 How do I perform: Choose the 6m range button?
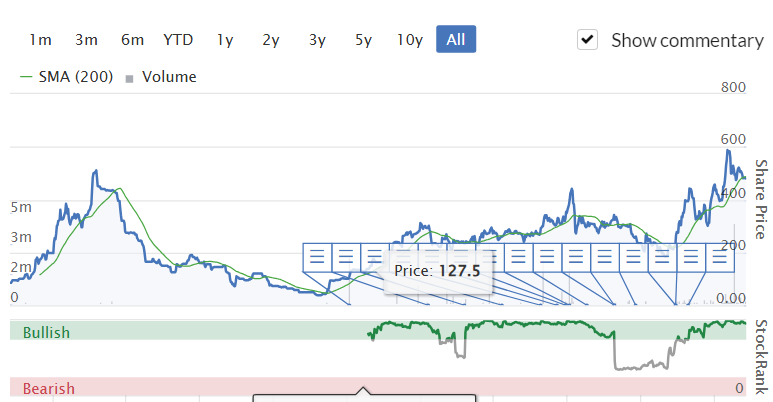click(x=132, y=40)
